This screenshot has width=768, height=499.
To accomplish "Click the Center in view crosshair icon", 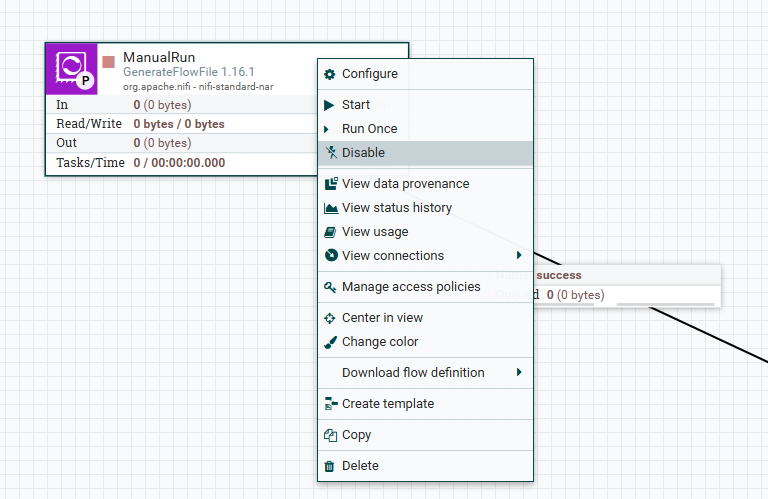I will pos(330,318).
